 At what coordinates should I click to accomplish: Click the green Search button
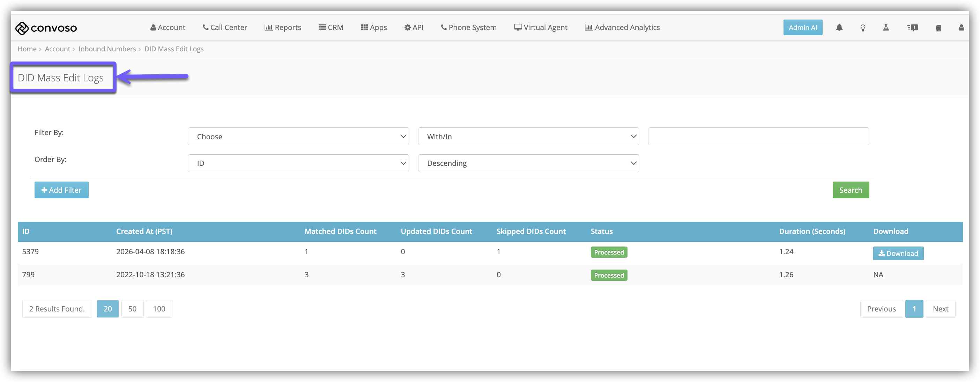click(x=850, y=190)
